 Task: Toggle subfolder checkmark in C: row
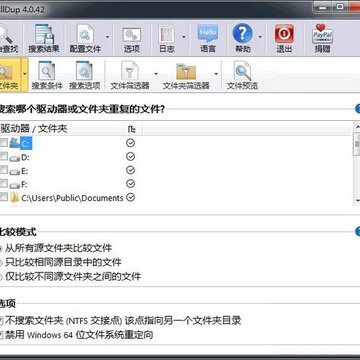131,143
